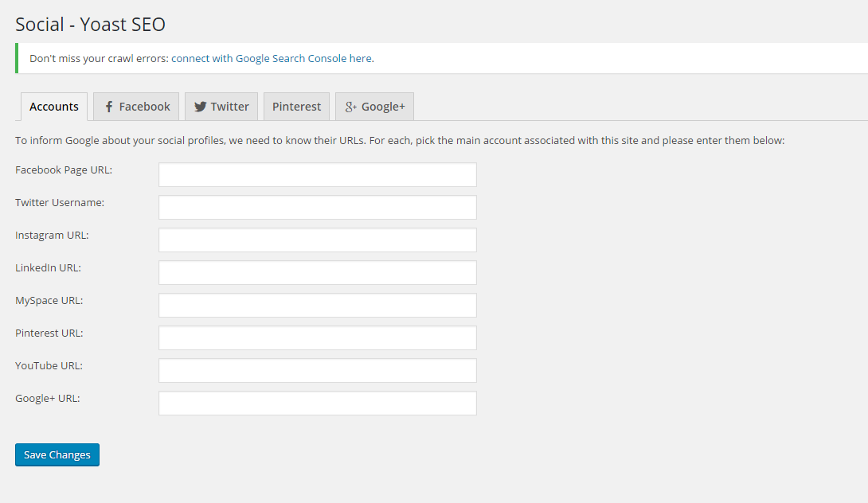Focus the Pinterest URL input field
The height and width of the screenshot is (503, 868).
pyautogui.click(x=318, y=337)
